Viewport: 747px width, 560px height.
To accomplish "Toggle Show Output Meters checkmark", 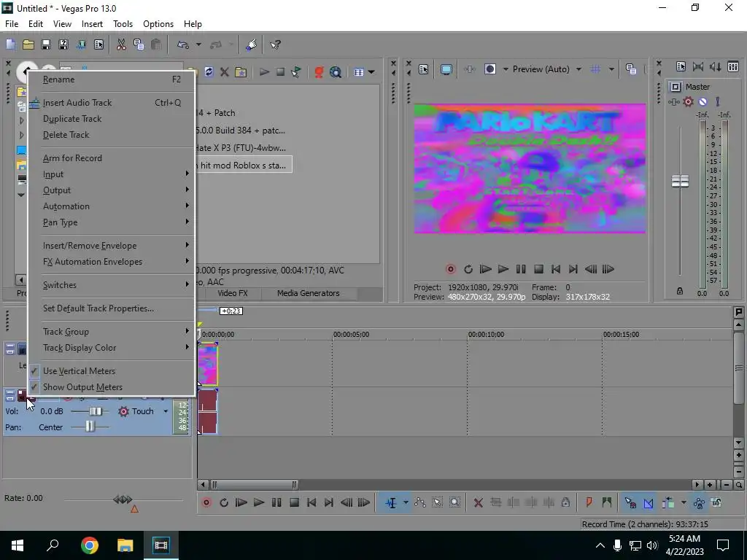I will 34,387.
